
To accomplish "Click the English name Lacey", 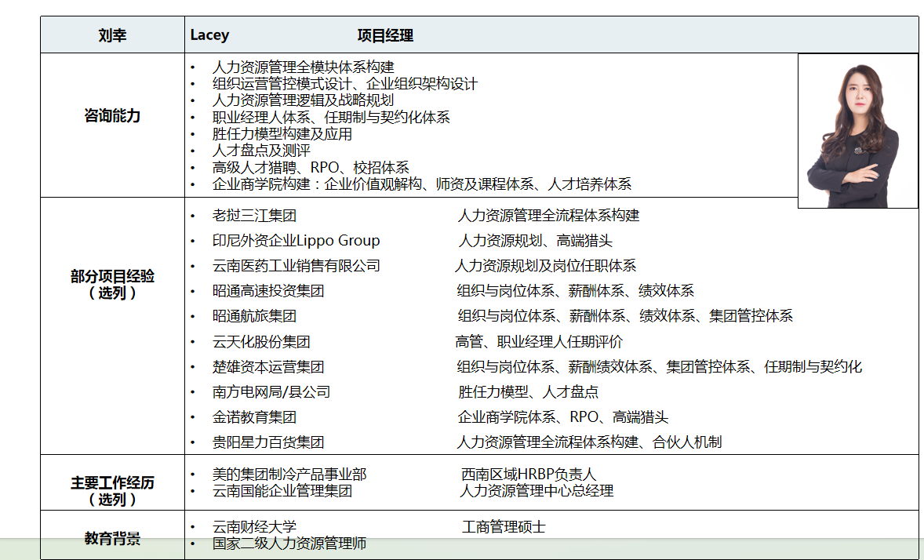I will pyautogui.click(x=209, y=35).
